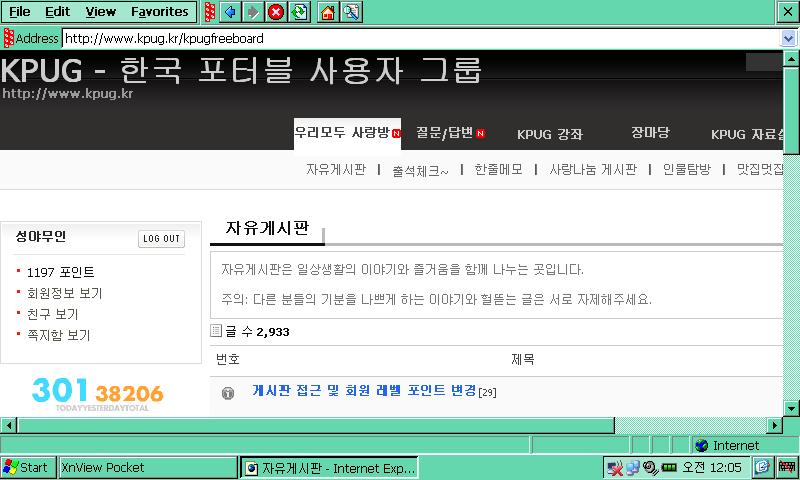The image size is (800, 480).
Task: Open the KPUG 자료실 tab
Action: pyautogui.click(x=747, y=134)
